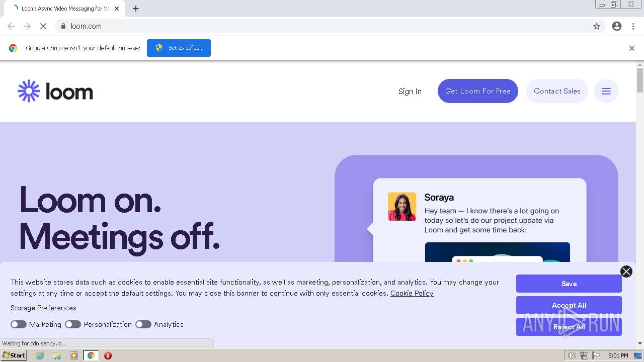The image size is (644, 362).
Task: Click the 5:01 PM clock
Action: click(x=618, y=355)
